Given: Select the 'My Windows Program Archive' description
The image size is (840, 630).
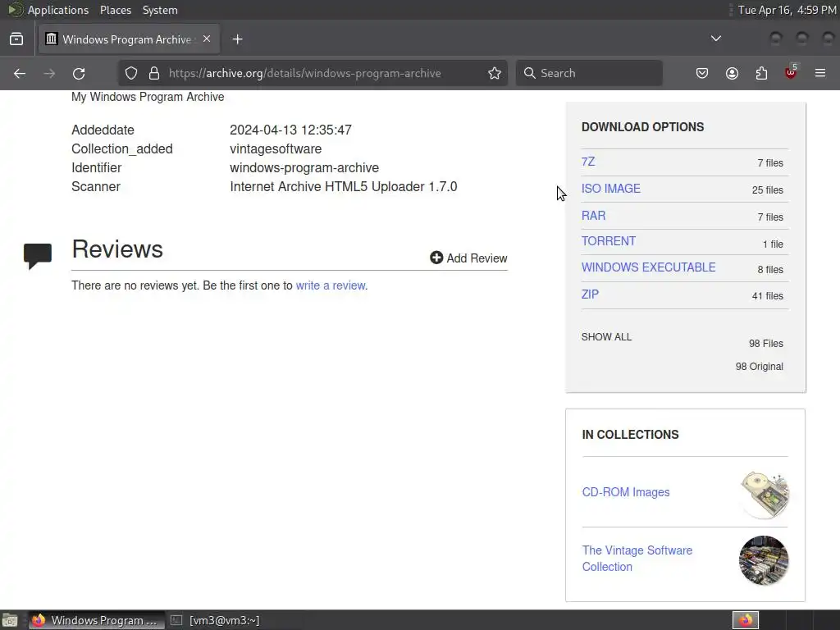Looking at the screenshot, I should pyautogui.click(x=148, y=97).
